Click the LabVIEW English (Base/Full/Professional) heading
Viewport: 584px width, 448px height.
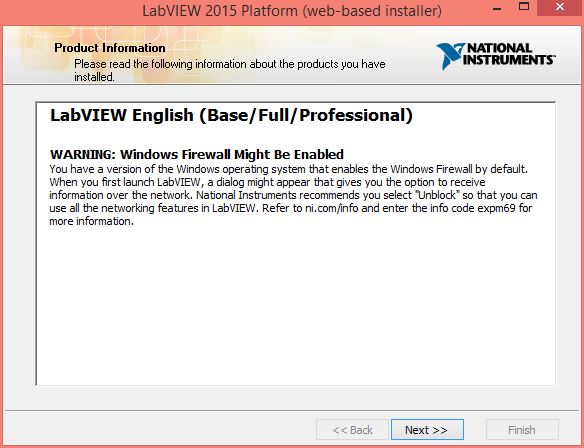pos(231,115)
